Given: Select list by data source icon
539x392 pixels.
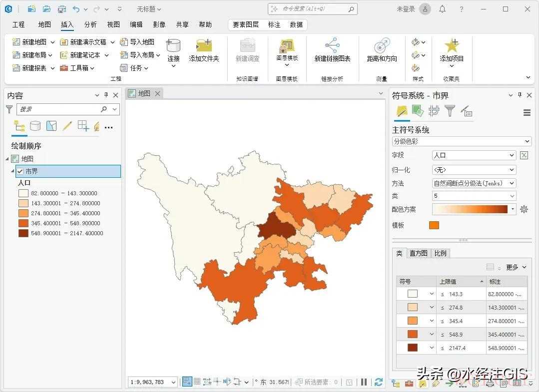Looking at the screenshot, I should pyautogui.click(x=35, y=126).
